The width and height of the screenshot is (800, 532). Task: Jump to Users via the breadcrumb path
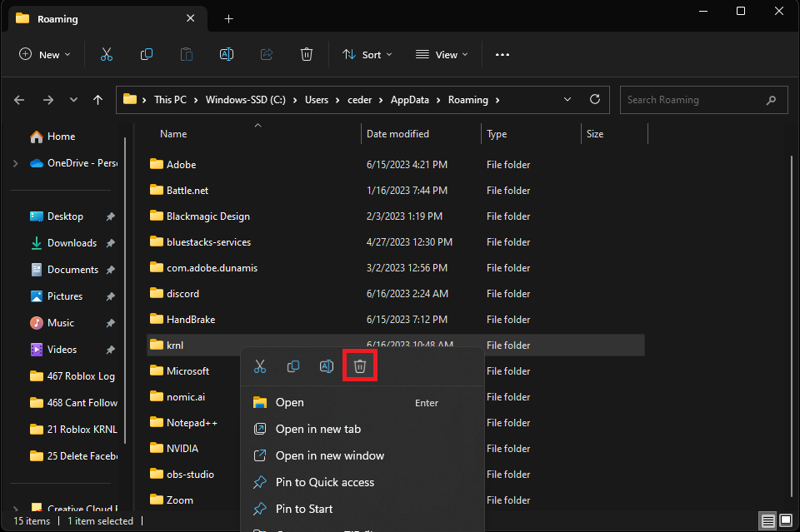pyautogui.click(x=317, y=99)
